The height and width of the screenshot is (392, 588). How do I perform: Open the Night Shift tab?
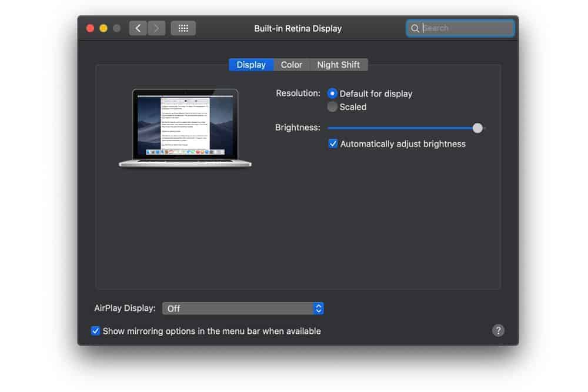coord(339,65)
